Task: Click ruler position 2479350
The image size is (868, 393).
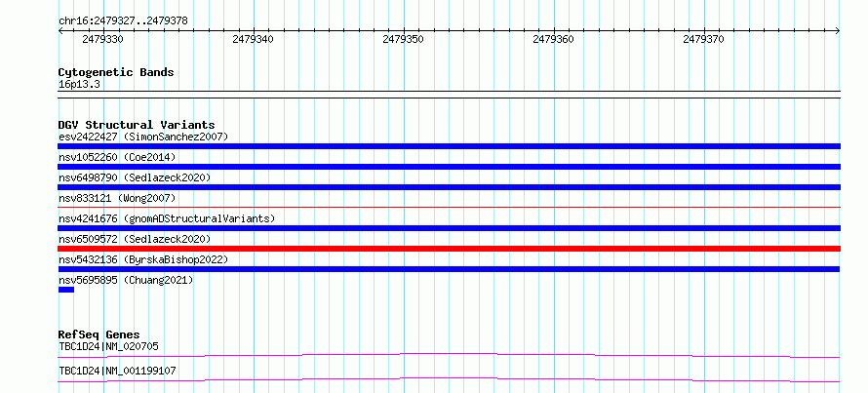Action: (403, 40)
